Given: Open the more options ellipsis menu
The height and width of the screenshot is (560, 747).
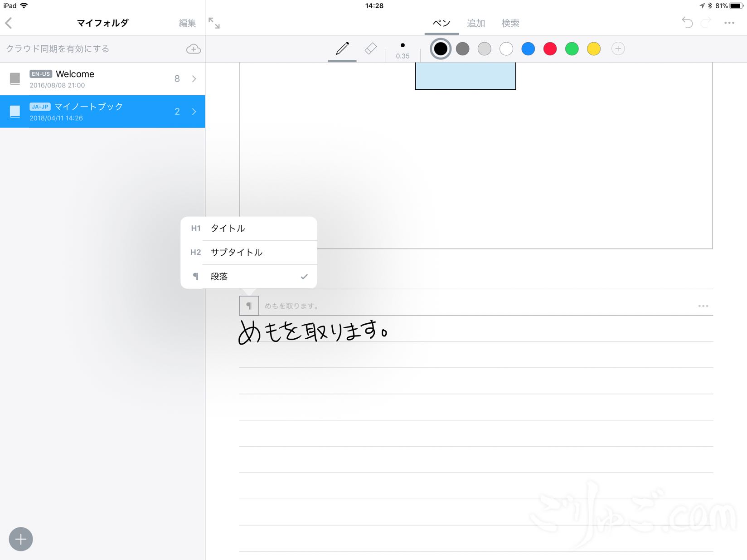Looking at the screenshot, I should point(730,23).
